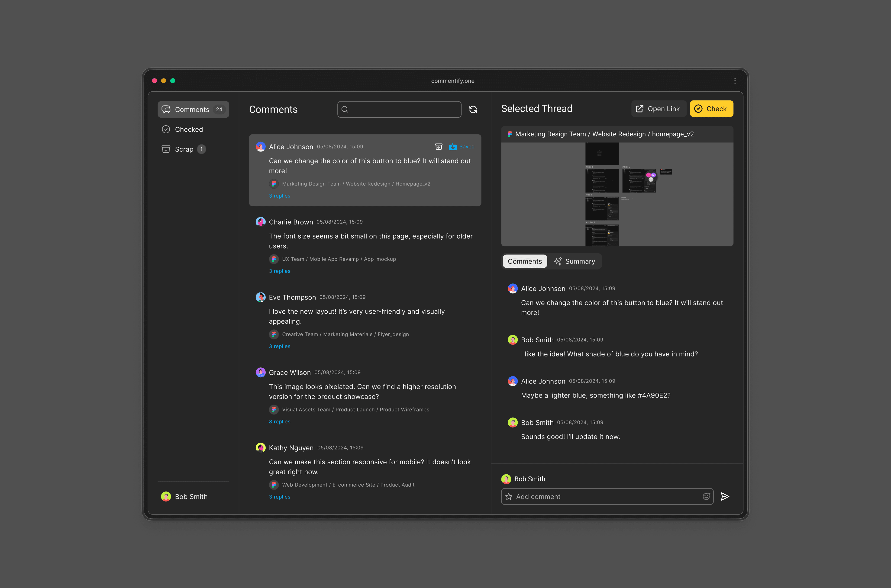Focus the Add comment text field
Viewport: 891px width, 588px height.
tap(607, 497)
